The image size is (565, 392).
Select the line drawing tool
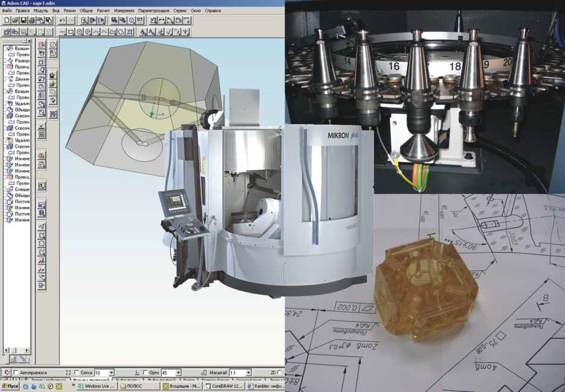(62, 32)
